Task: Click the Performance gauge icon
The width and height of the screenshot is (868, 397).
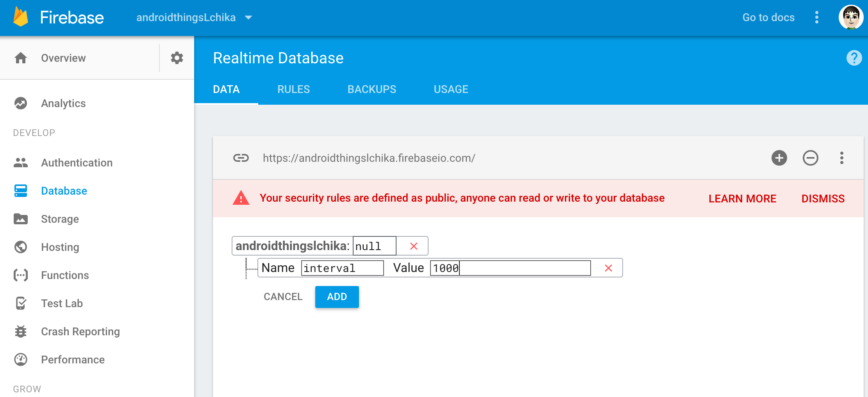Action: [21, 359]
